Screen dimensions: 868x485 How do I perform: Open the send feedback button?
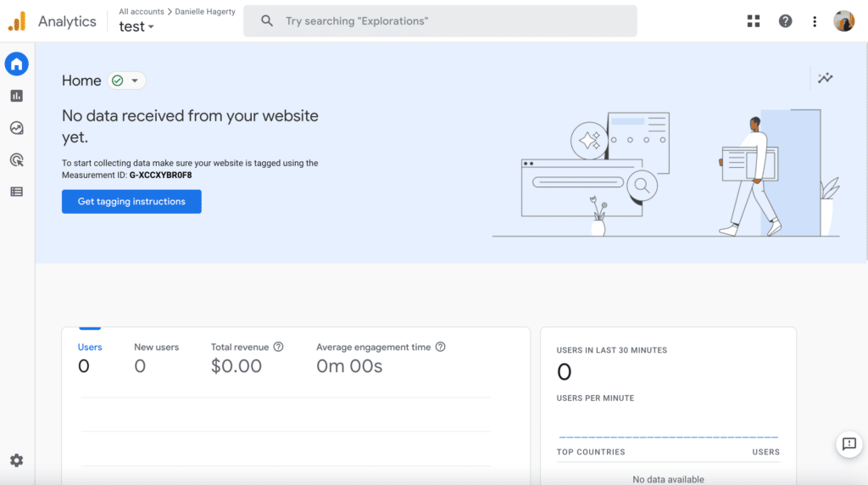(x=849, y=444)
